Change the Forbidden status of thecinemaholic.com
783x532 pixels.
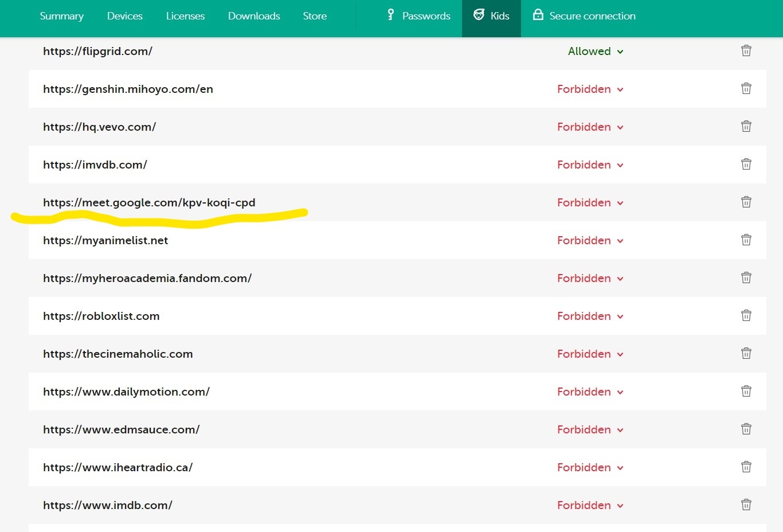point(590,354)
